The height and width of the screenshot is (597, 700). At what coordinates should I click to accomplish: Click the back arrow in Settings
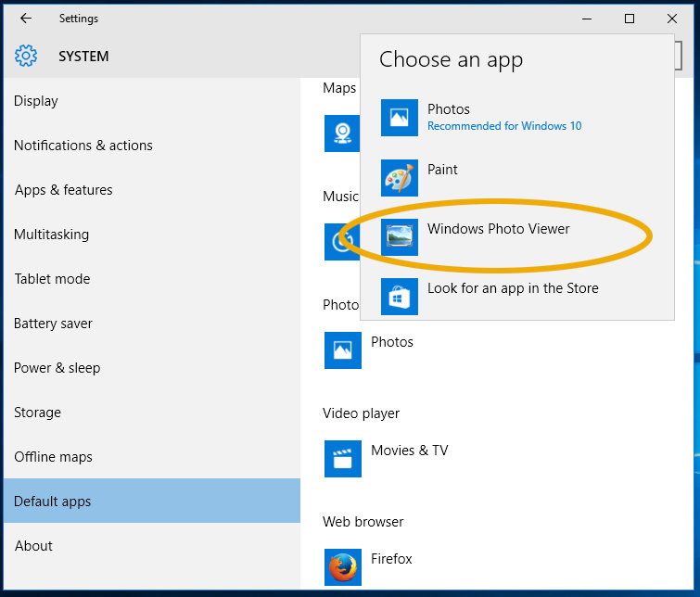tap(26, 19)
